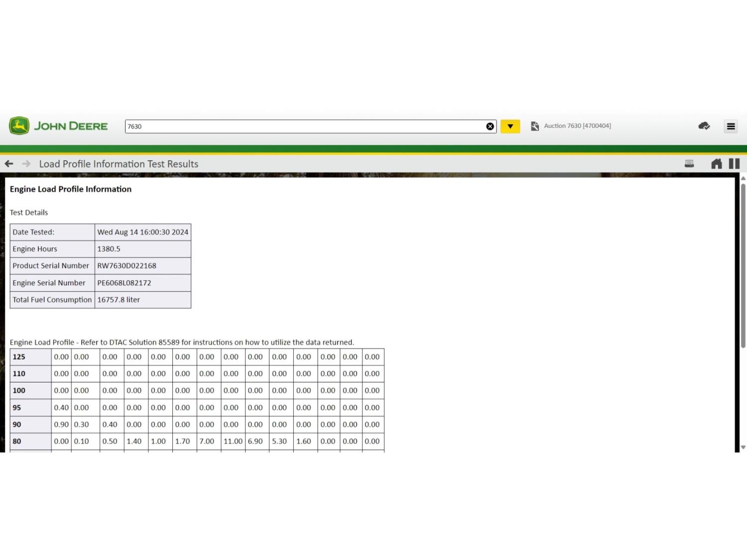Click the document icon beside Auction 7630
747x560 pixels.
click(535, 126)
